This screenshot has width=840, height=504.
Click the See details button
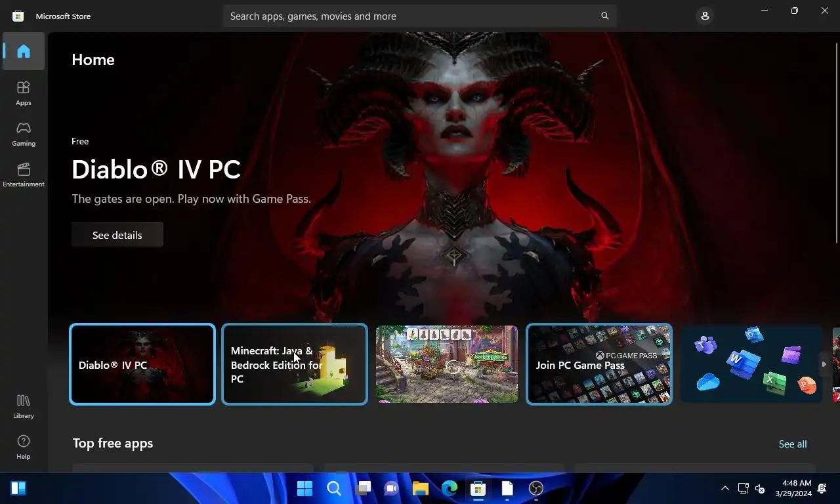117,235
